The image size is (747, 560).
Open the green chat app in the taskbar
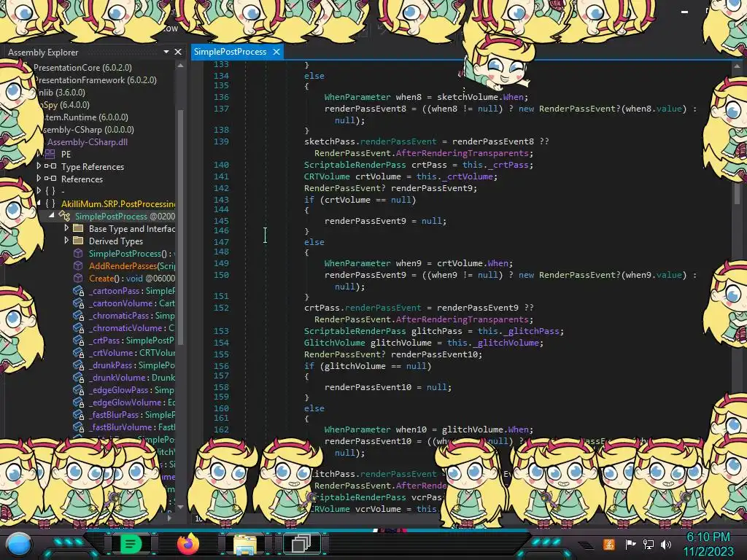click(x=131, y=544)
